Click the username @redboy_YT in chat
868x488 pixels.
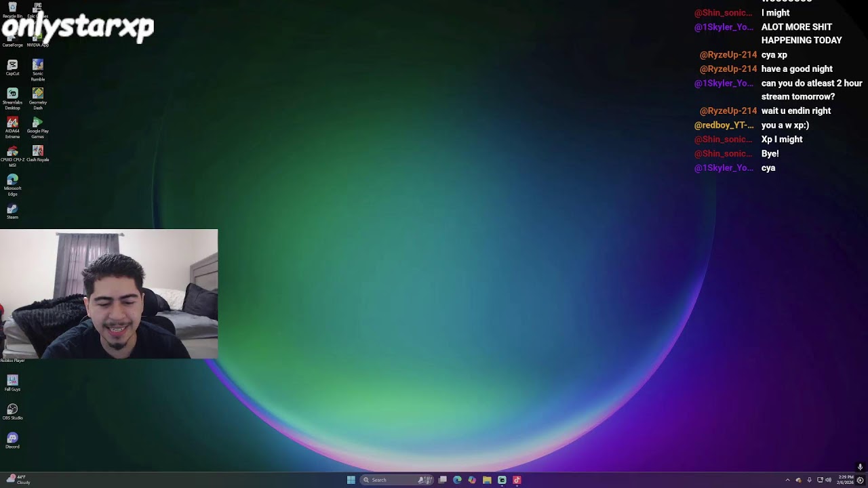point(724,125)
